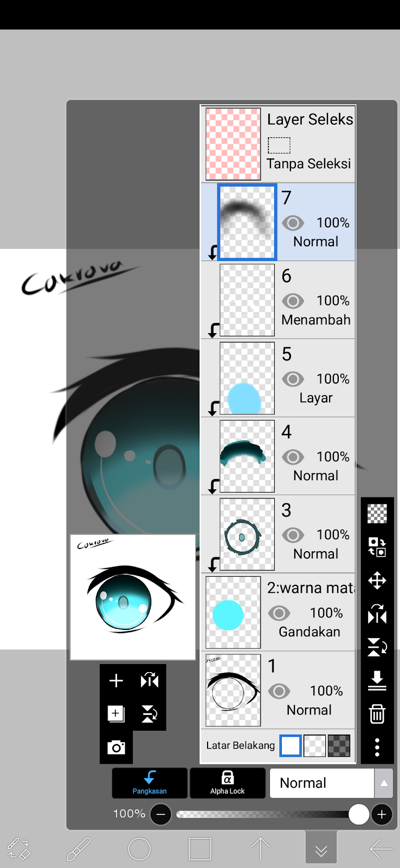Hide layer 7 with its eye icon
The height and width of the screenshot is (868, 400).
(293, 223)
